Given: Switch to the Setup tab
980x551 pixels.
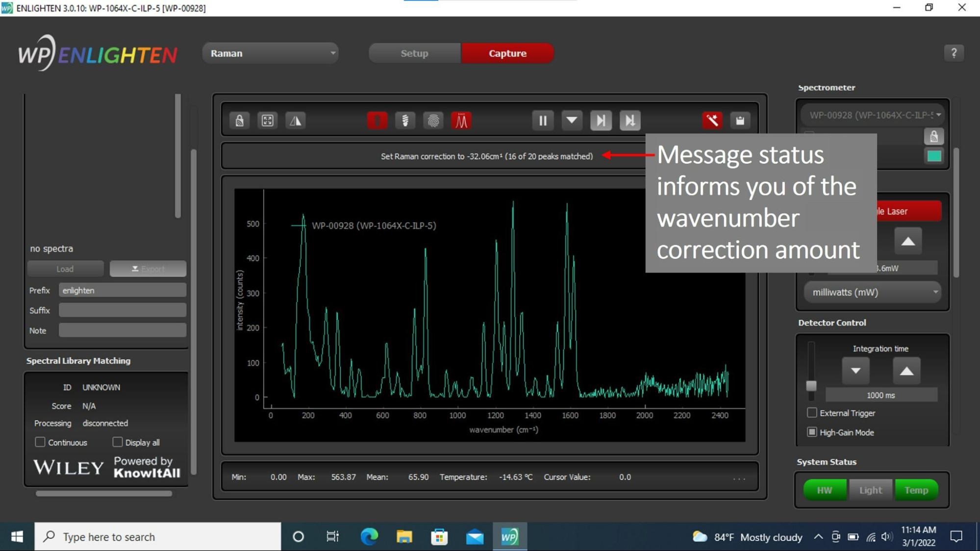Looking at the screenshot, I should coord(414,53).
